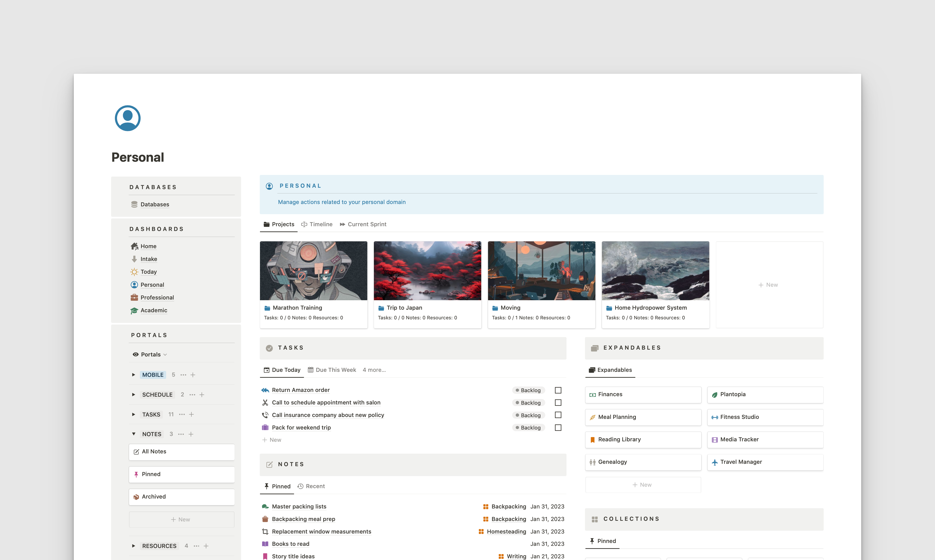Switch to Due This Week tab
Viewport: 935px width, 560px height.
coord(332,370)
